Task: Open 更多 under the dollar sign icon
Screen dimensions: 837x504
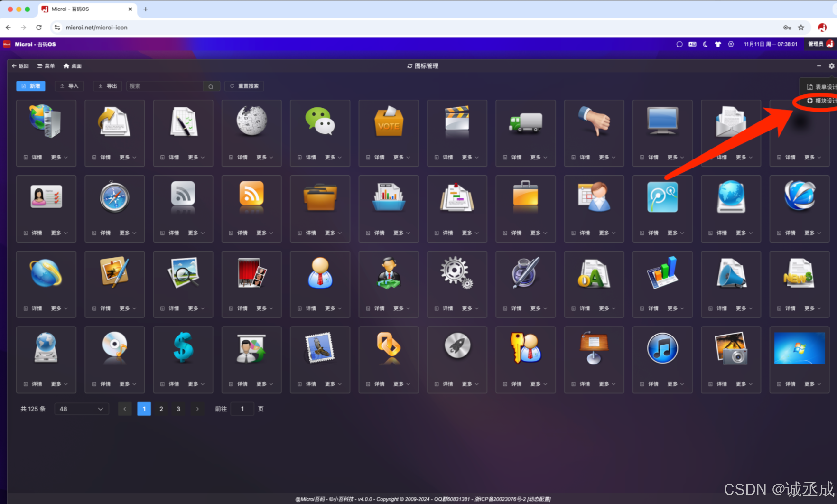Action: (196, 384)
